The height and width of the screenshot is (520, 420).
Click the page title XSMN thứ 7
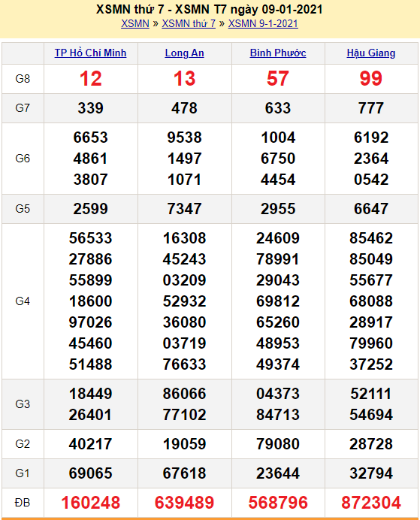pos(130,9)
